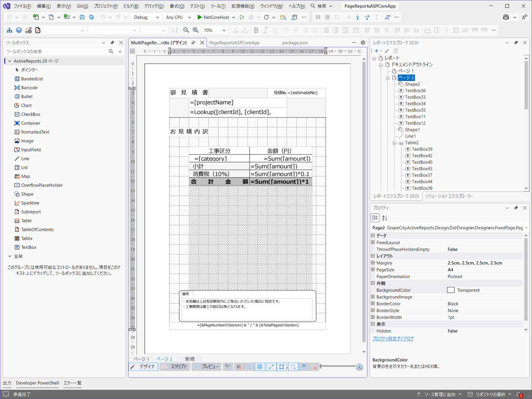Screen dimensions: 532x399
Task: Click the zoom-in magnifier in the toolbar
Action: [x=196, y=30]
